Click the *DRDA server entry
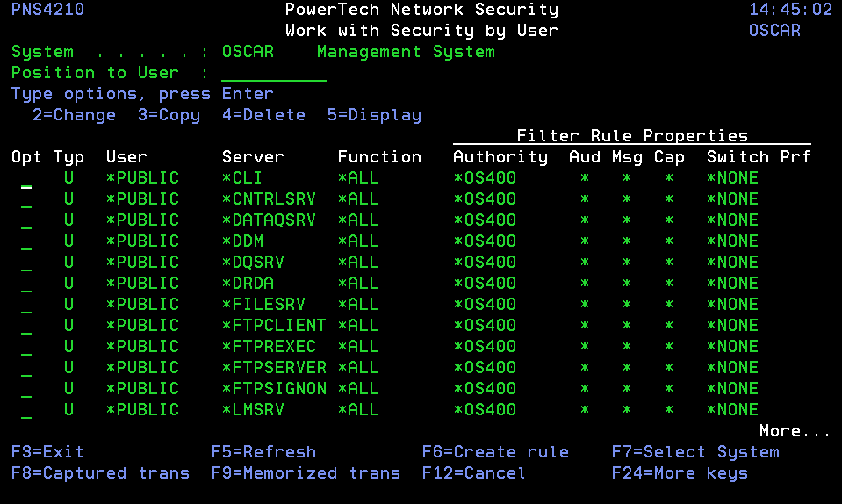 248,284
